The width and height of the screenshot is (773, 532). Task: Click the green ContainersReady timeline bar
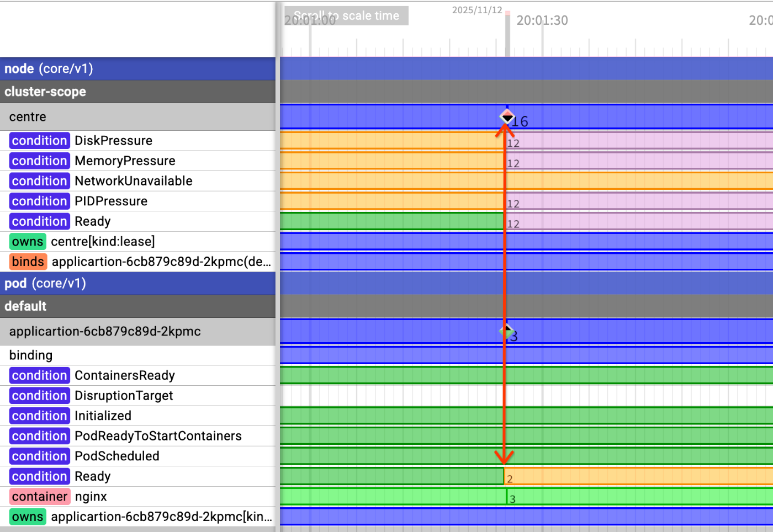527,376
